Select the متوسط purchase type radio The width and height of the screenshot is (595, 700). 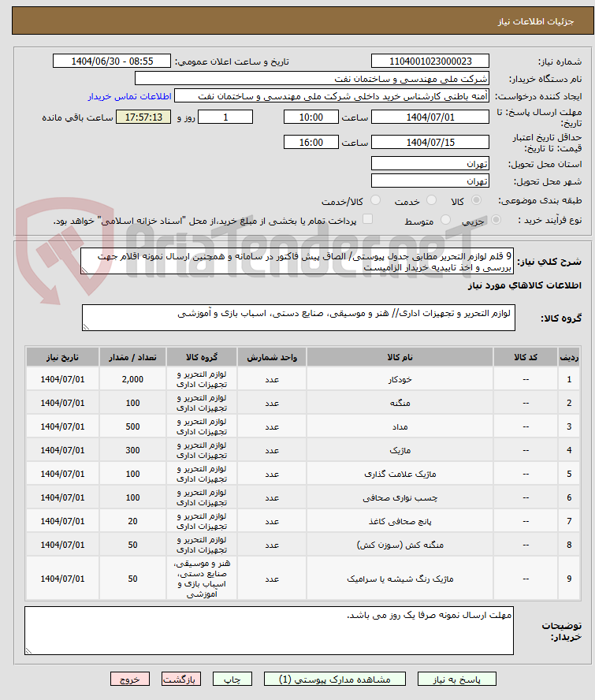click(445, 220)
